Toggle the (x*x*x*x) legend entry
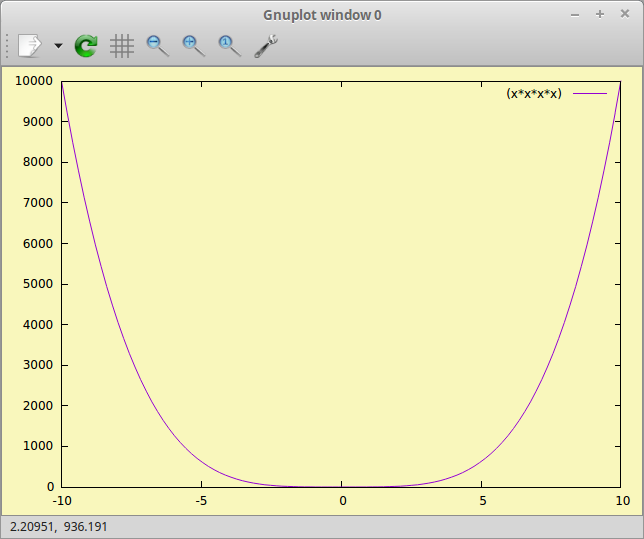The height and width of the screenshot is (539, 644). [534, 93]
